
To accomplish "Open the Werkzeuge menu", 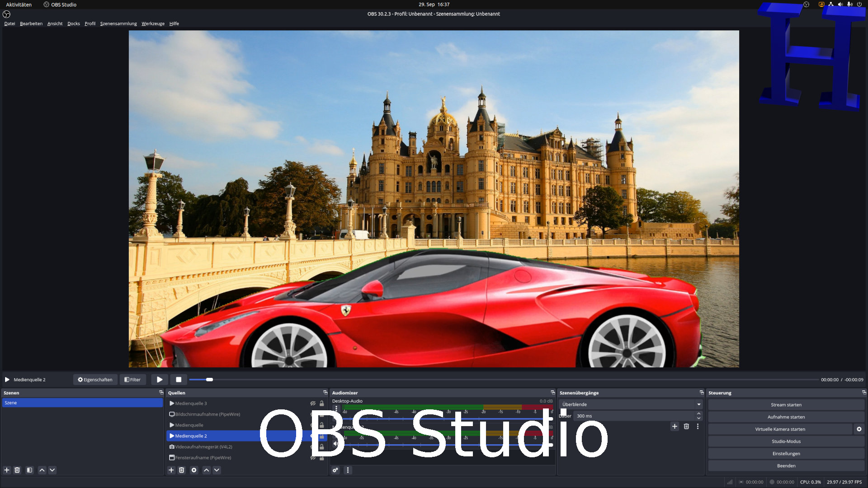I will click(153, 23).
